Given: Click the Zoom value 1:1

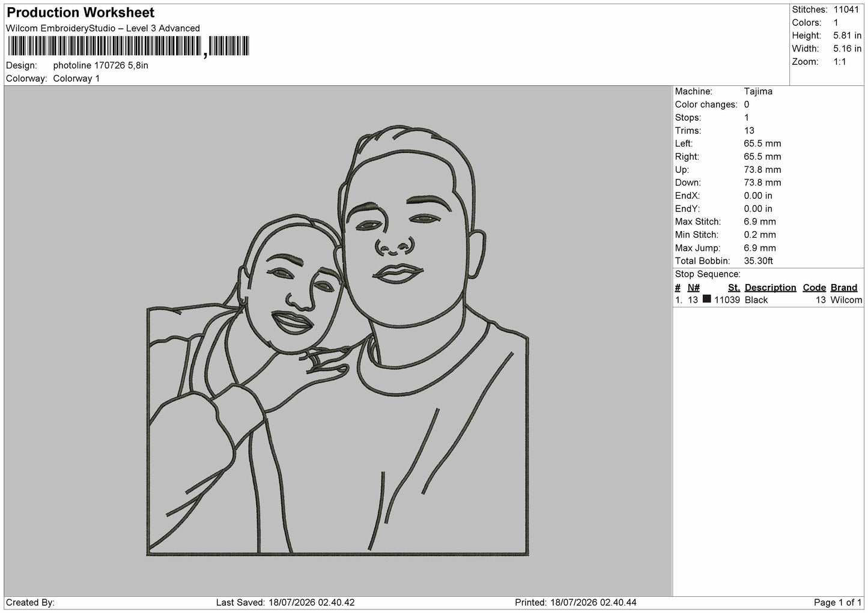Looking at the screenshot, I should click(839, 62).
